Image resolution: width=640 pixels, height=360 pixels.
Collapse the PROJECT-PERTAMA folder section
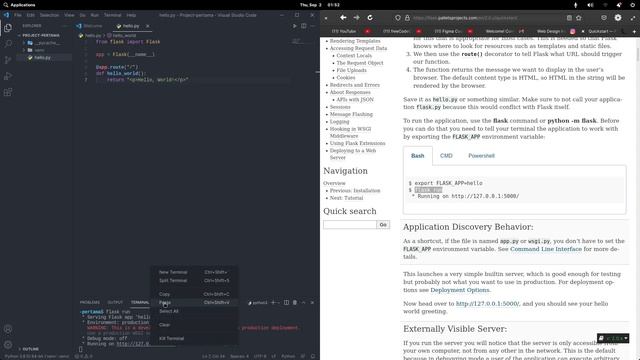(41, 36)
